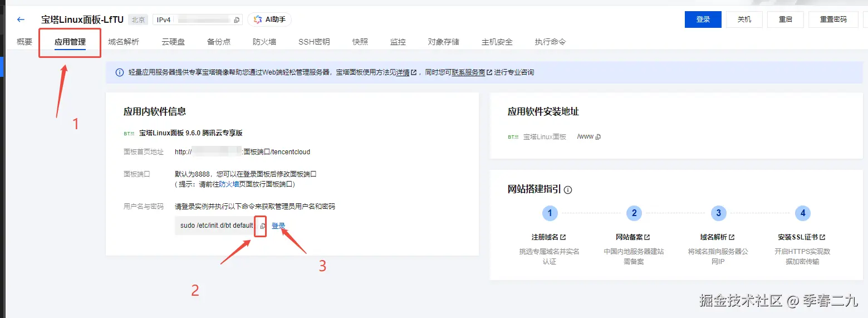Viewport: 868px width, 318px height.
Task: Open the 监控 tab
Action: click(398, 42)
